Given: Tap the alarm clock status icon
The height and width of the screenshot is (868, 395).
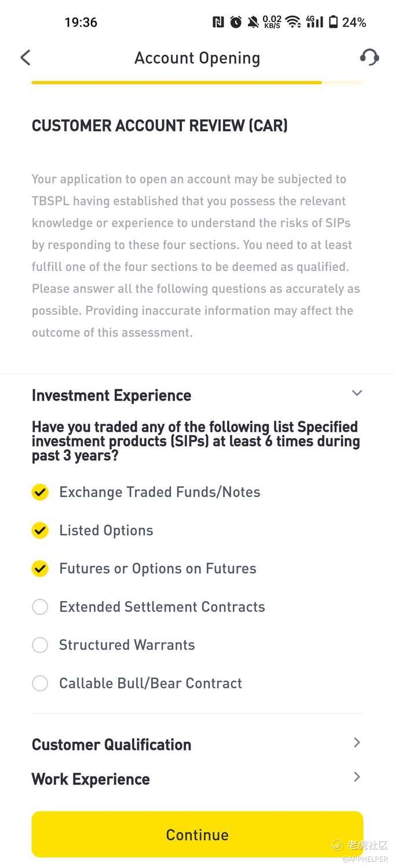Looking at the screenshot, I should 236,23.
